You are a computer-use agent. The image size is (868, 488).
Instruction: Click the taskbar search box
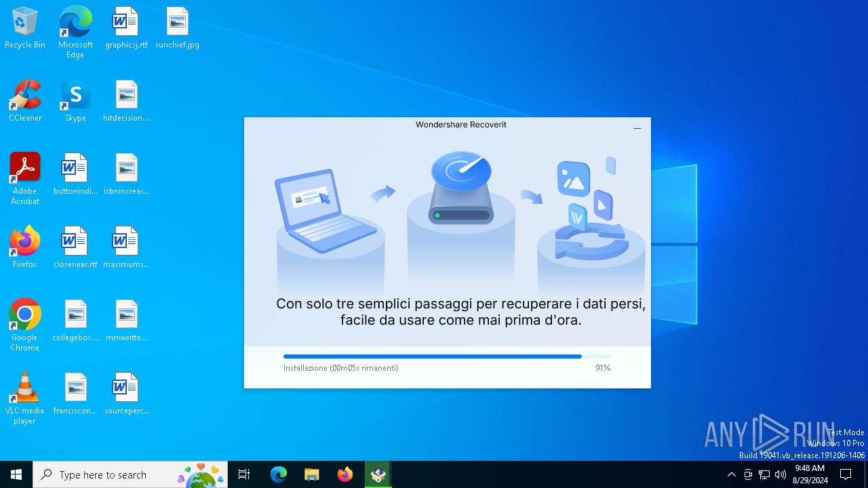[130, 474]
